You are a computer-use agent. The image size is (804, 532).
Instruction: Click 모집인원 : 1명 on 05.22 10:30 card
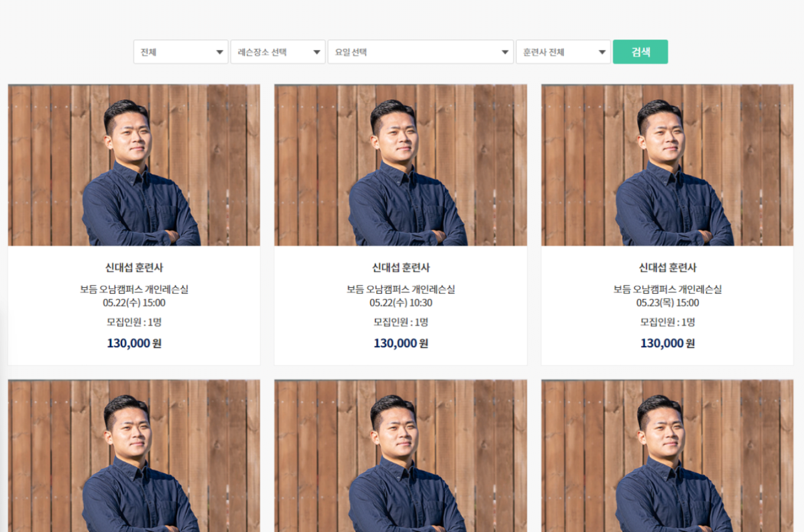click(x=401, y=322)
